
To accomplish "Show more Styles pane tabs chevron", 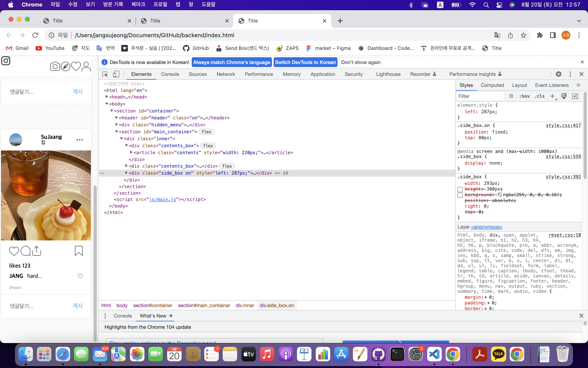I will 578,85.
